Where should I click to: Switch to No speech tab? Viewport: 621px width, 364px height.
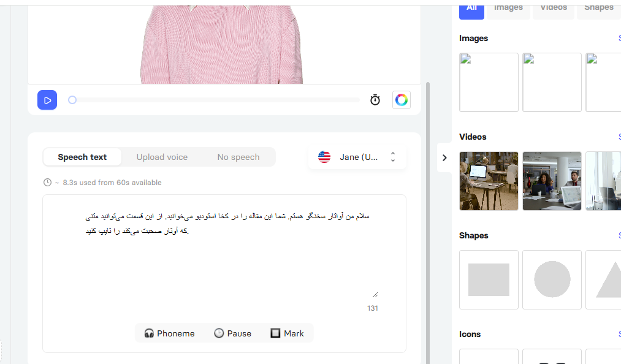[x=238, y=157]
